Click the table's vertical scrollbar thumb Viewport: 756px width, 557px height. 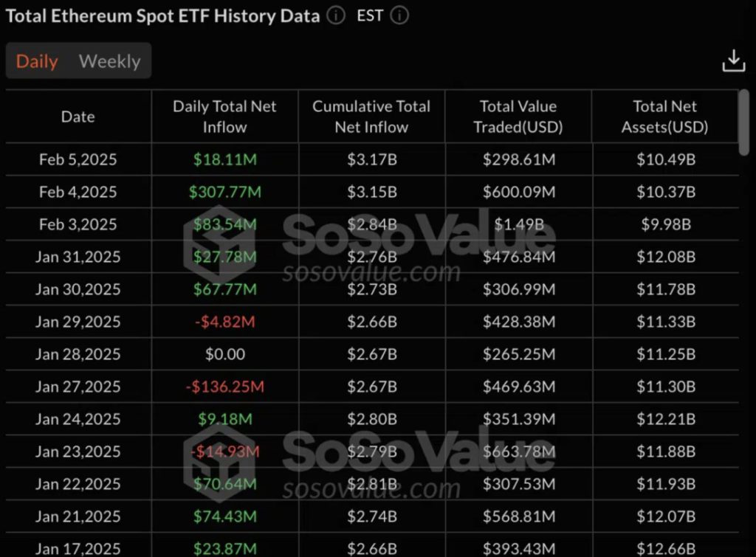[x=744, y=122]
